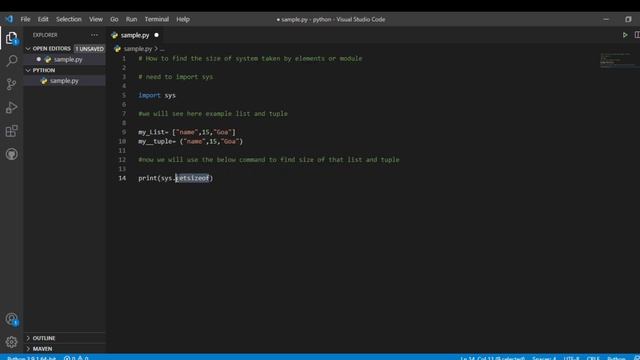Image resolution: width=640 pixels, height=360 pixels.
Task: Restore down the VS Code window
Action: [628, 19]
